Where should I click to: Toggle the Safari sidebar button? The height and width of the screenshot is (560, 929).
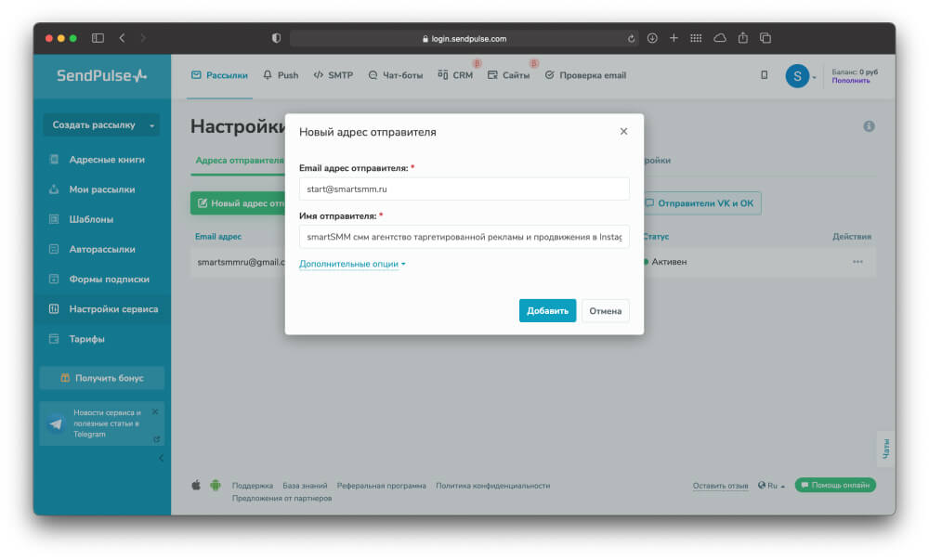point(98,38)
